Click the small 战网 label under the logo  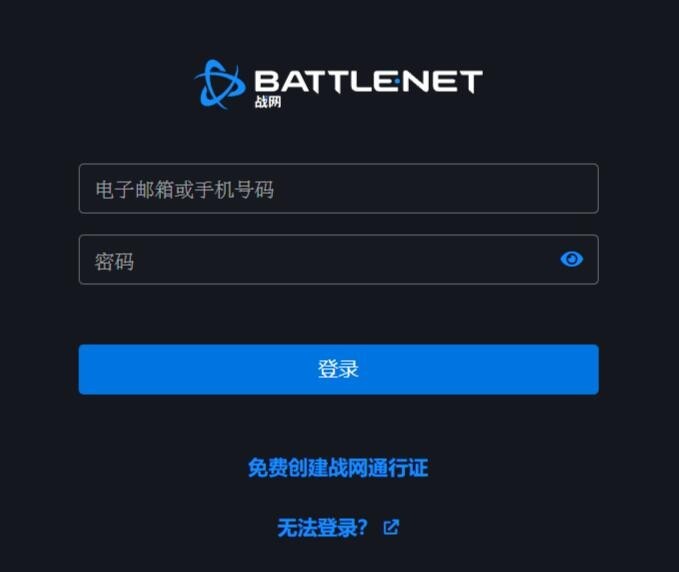(x=268, y=102)
